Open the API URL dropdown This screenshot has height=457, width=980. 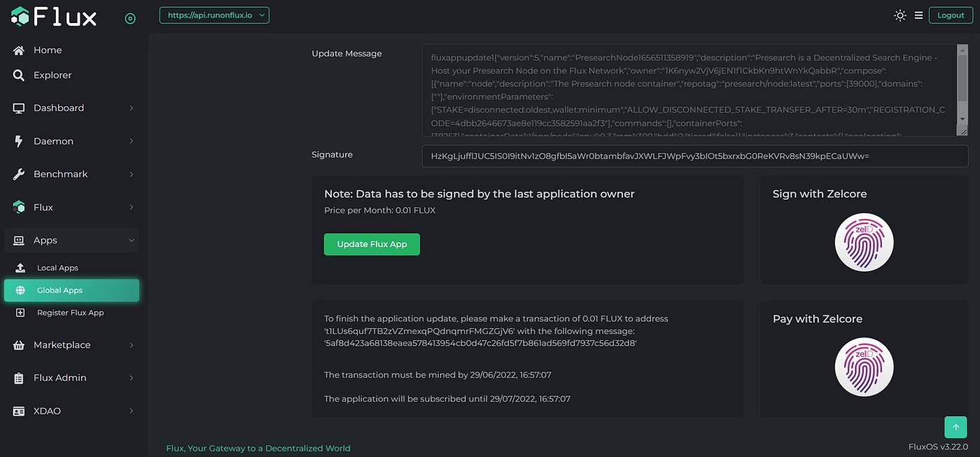coord(214,15)
